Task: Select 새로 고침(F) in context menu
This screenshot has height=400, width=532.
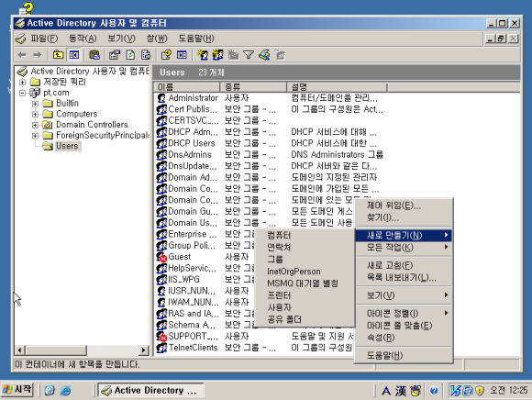Action: tap(404, 265)
